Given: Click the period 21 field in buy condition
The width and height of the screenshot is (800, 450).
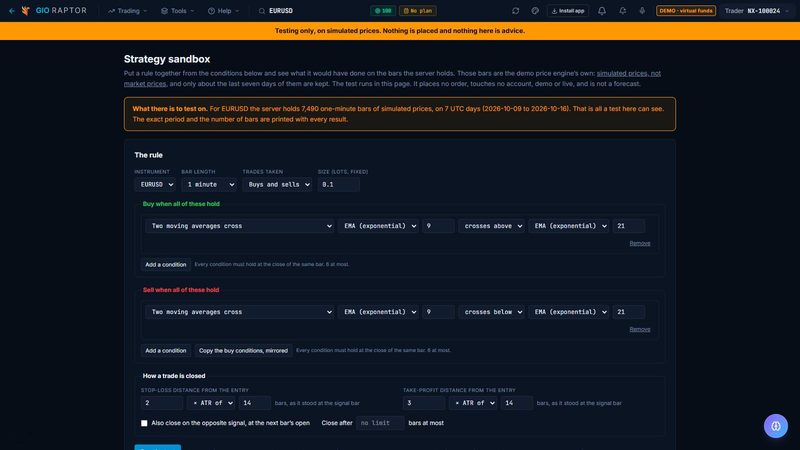Looking at the screenshot, I should [629, 226].
